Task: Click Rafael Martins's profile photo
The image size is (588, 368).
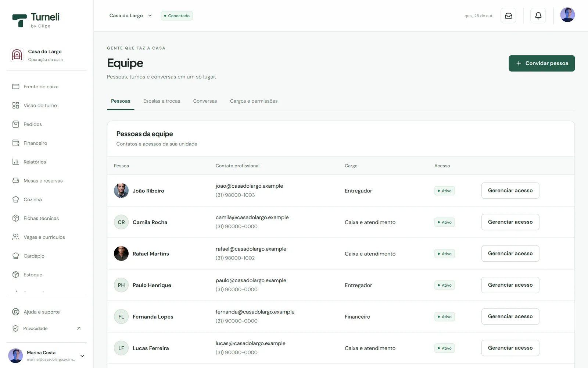Action: click(121, 254)
